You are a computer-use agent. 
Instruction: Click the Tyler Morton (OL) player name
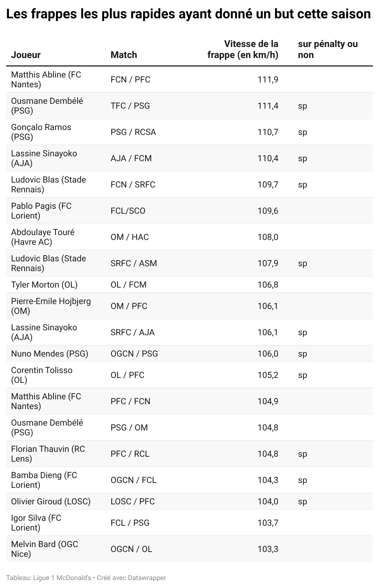tap(44, 285)
